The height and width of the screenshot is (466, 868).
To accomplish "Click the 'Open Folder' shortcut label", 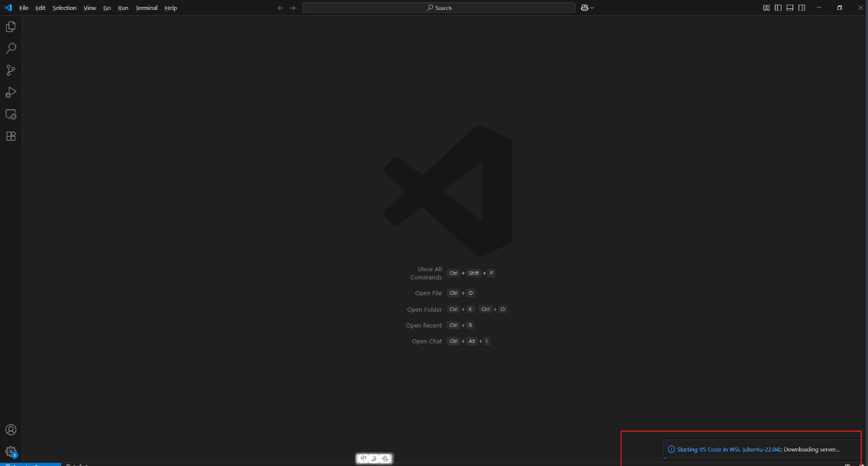I will point(424,309).
